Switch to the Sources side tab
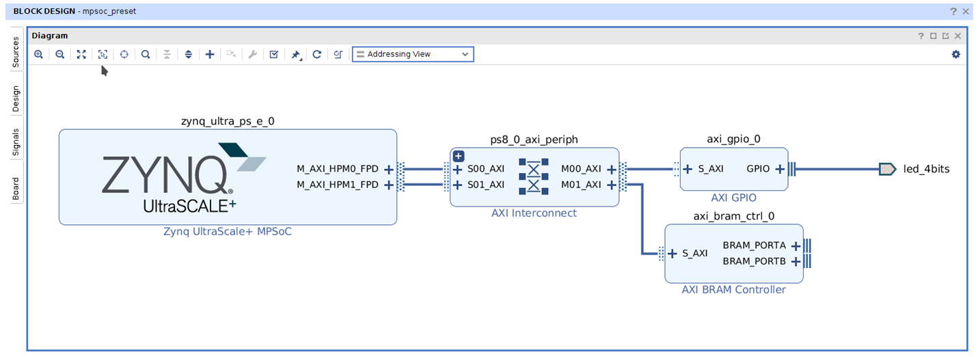 [x=16, y=52]
